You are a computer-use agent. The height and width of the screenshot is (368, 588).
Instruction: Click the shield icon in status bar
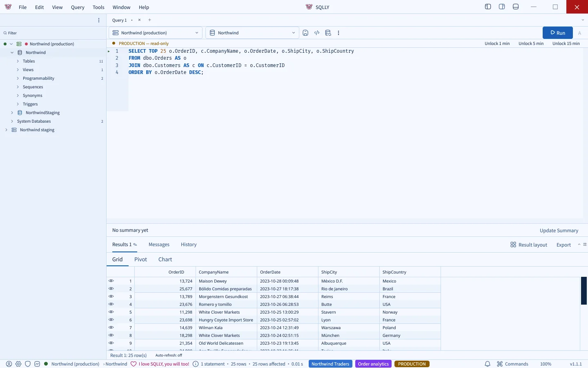tap(28, 364)
